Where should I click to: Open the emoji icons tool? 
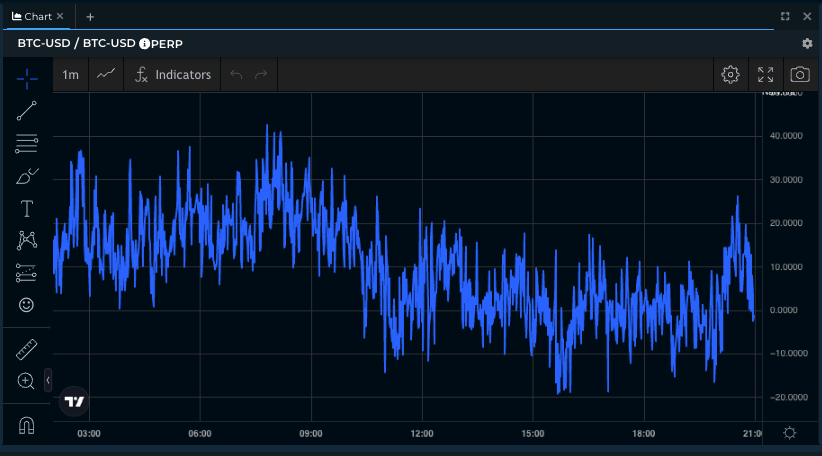[27, 304]
